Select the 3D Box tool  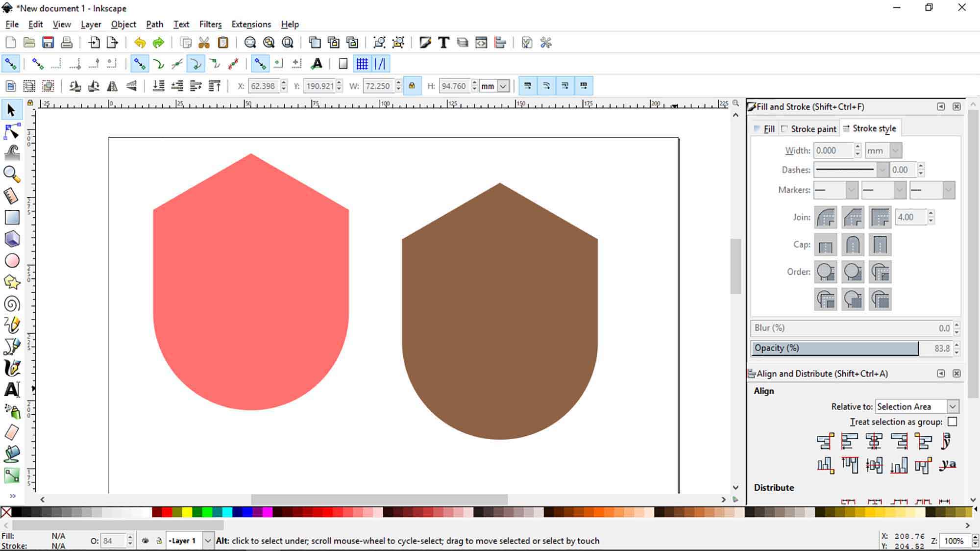(x=12, y=239)
